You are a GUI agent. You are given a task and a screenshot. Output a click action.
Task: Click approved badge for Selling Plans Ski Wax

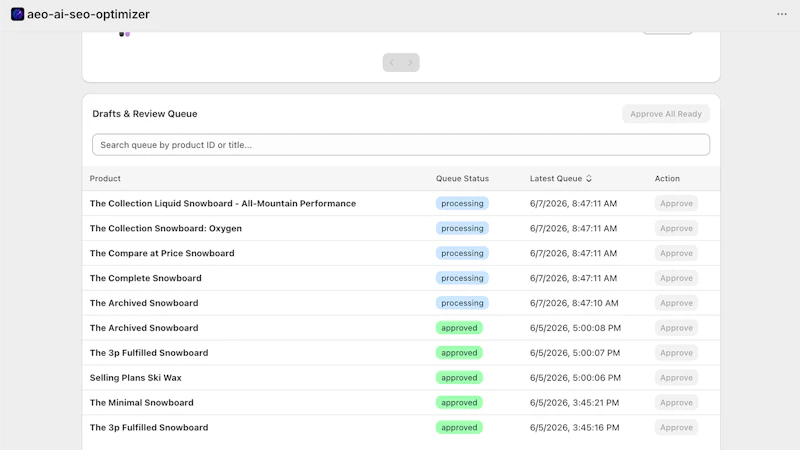[459, 378]
